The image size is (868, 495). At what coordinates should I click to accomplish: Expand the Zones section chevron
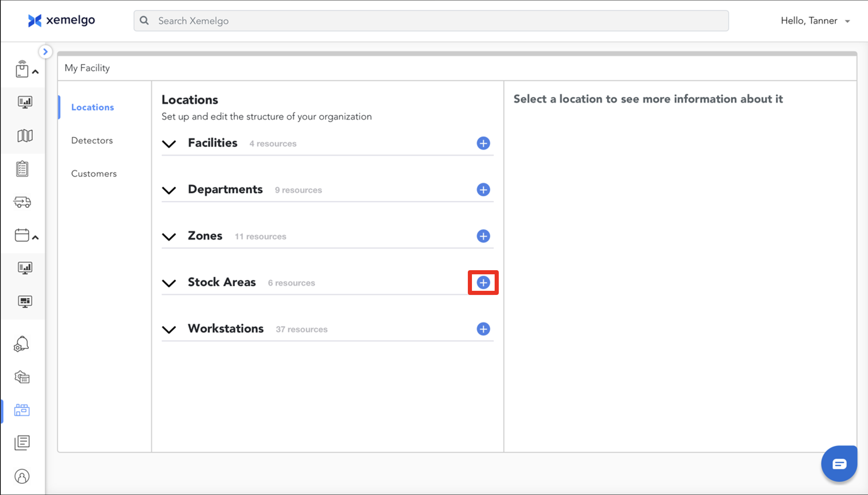(169, 236)
